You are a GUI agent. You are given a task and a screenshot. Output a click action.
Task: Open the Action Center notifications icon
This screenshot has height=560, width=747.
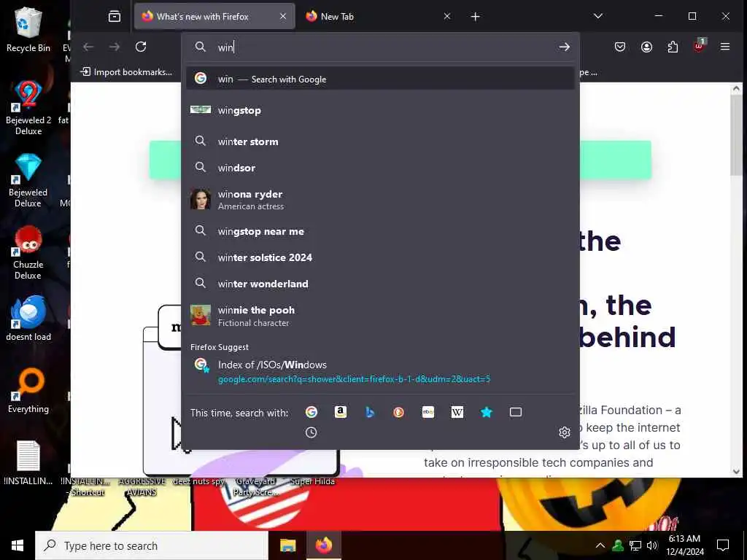point(723,545)
